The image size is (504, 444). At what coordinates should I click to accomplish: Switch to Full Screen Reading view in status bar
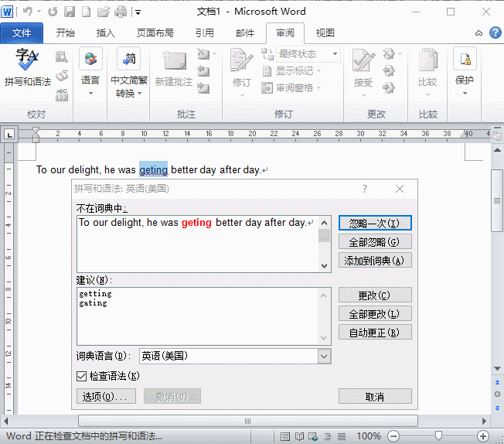coord(299,436)
